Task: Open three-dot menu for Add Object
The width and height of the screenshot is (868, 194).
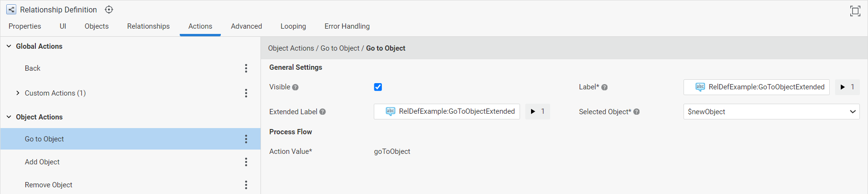Action: 246,162
